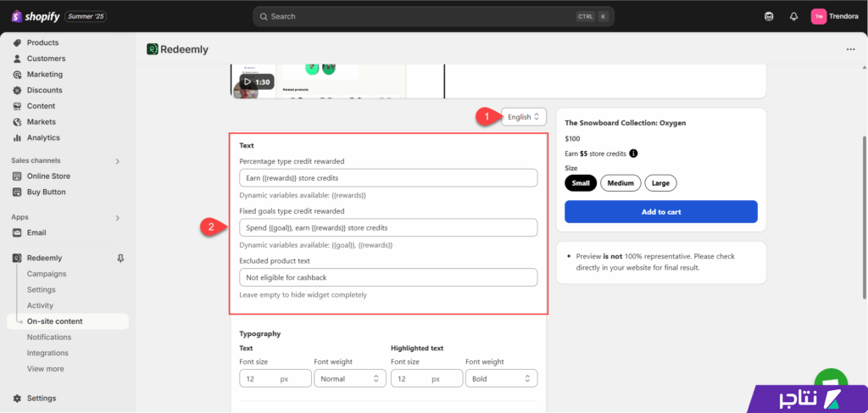The width and height of the screenshot is (868, 413).
Task: Click the Products tag icon
Action: tap(17, 42)
